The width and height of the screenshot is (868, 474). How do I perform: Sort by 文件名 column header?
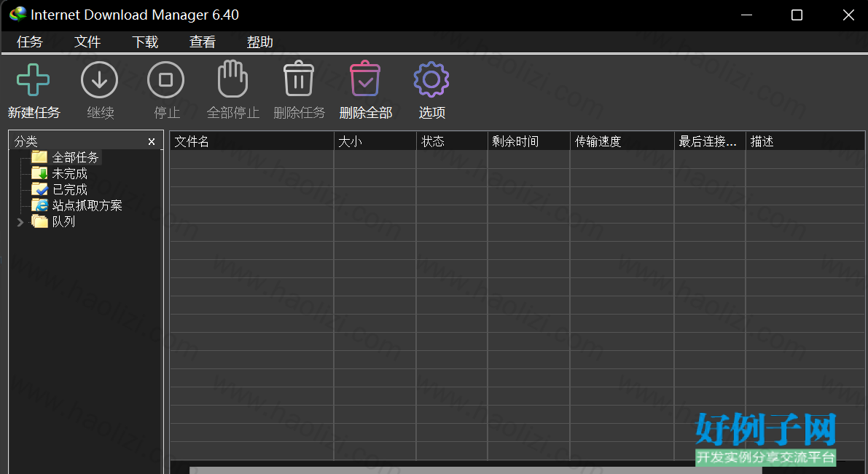251,141
